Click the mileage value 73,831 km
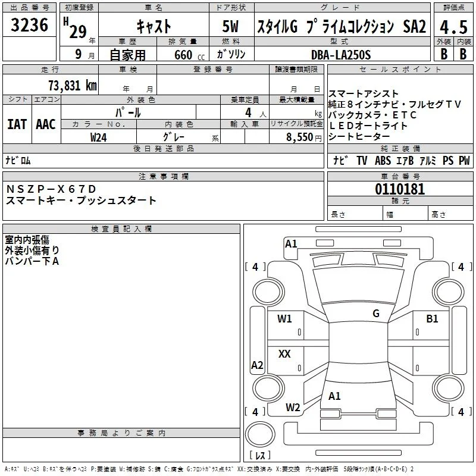The width and height of the screenshot is (476, 476). [73, 86]
